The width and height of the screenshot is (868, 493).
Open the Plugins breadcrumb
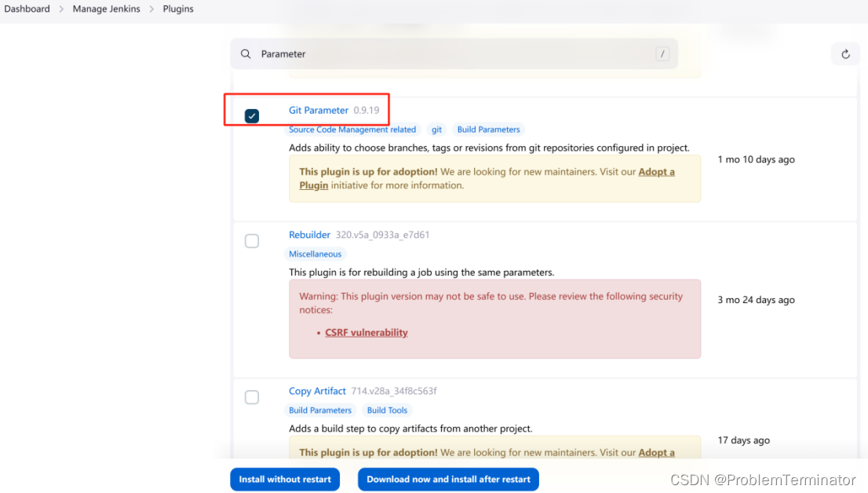click(x=178, y=9)
